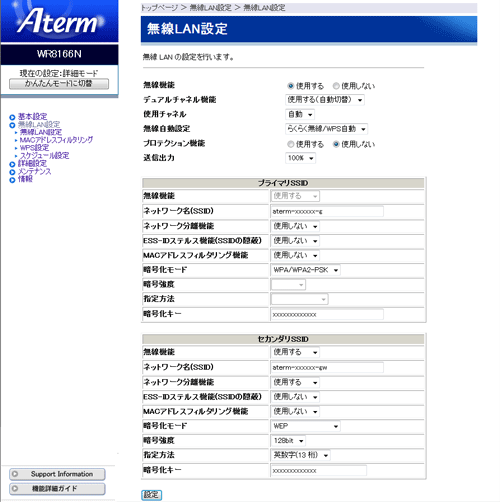Open the 機能詳細ガイド button

[57, 489]
